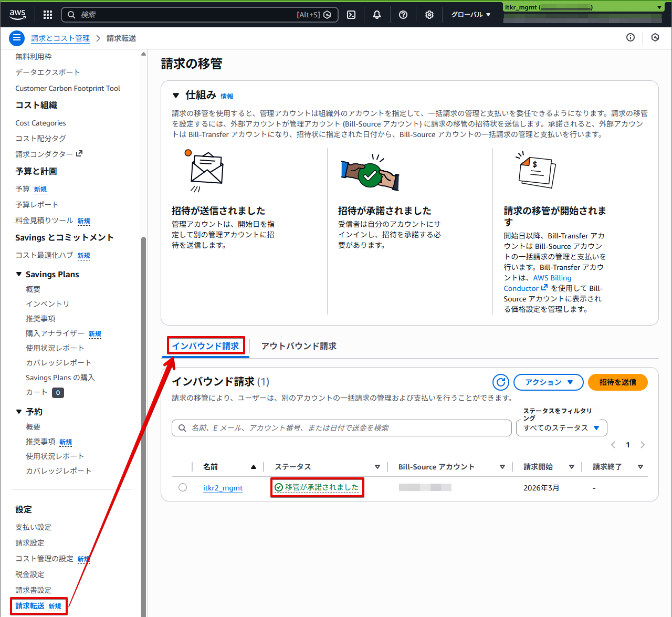The height and width of the screenshot is (617, 672).
Task: Open the notifications bell
Action: (377, 15)
